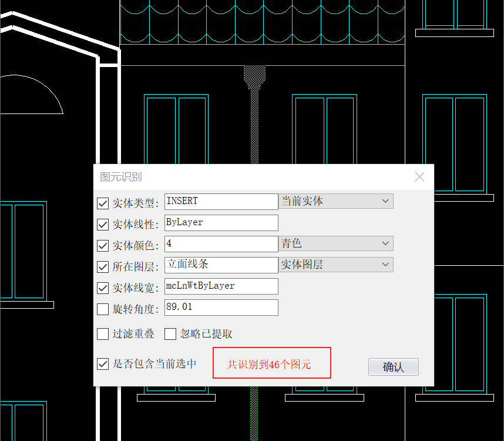Click the 共识别到46个图元 result text
The height and width of the screenshot is (441, 504).
pos(269,365)
